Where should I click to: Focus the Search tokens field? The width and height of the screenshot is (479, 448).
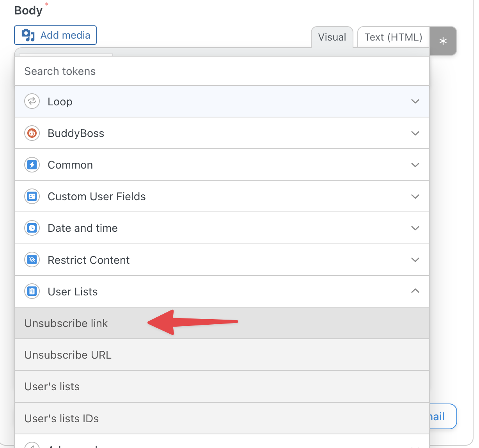click(222, 71)
